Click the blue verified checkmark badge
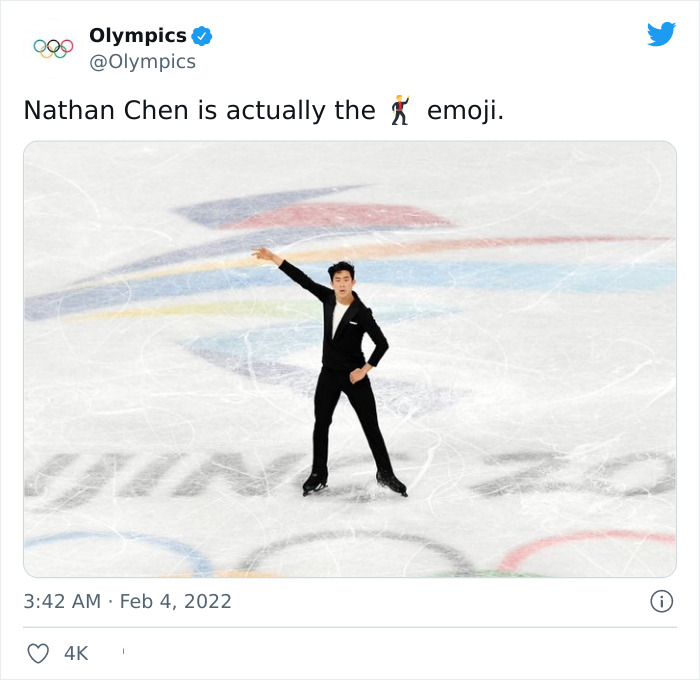Image resolution: width=700 pixels, height=680 pixels. tap(202, 36)
